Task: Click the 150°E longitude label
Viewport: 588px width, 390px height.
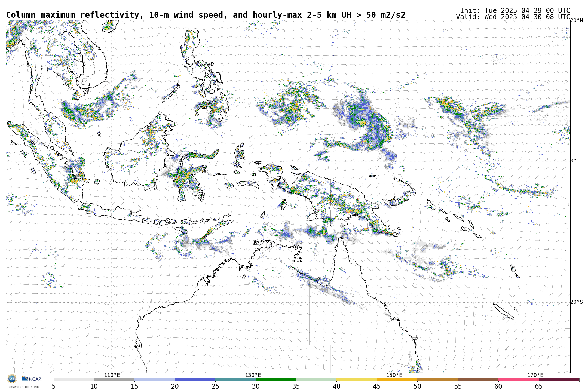Action: click(394, 375)
